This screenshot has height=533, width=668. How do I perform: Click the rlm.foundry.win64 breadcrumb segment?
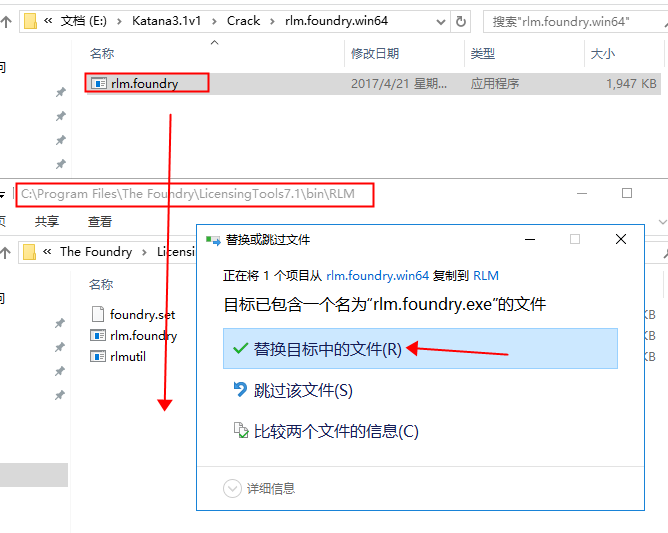coord(337,21)
